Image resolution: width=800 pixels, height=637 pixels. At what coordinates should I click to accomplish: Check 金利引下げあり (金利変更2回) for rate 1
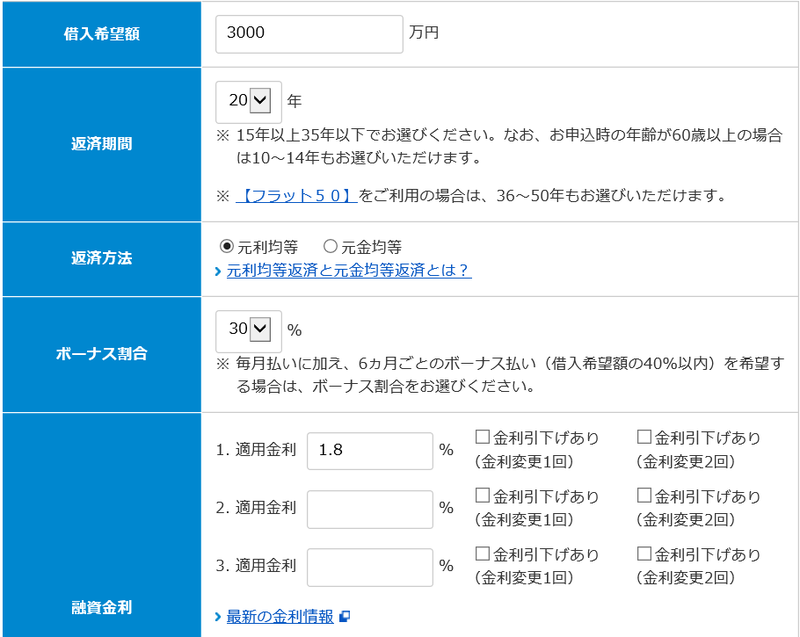click(x=644, y=437)
